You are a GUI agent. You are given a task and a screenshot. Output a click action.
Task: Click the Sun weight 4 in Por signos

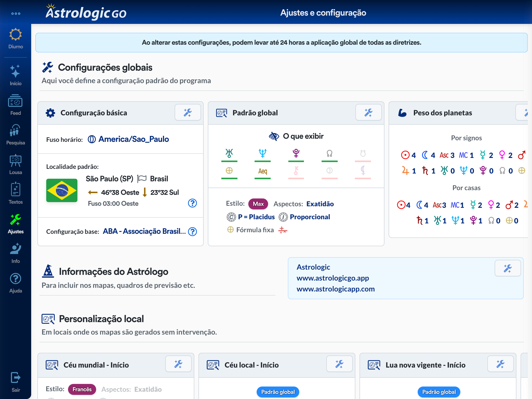click(408, 155)
